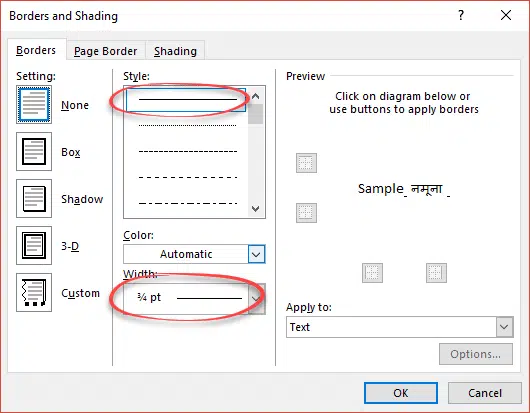
Task: Select the None border setting icon
Action: [x=34, y=104]
